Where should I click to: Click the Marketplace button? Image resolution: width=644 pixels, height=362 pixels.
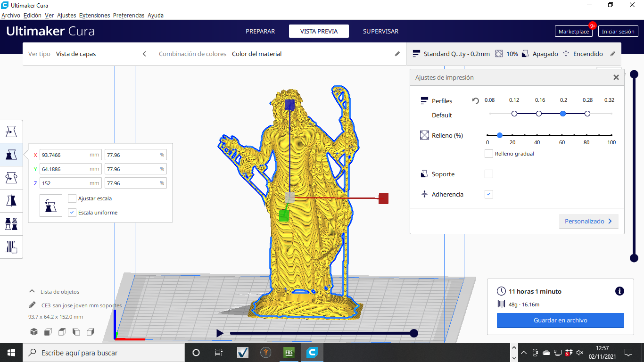(x=574, y=32)
